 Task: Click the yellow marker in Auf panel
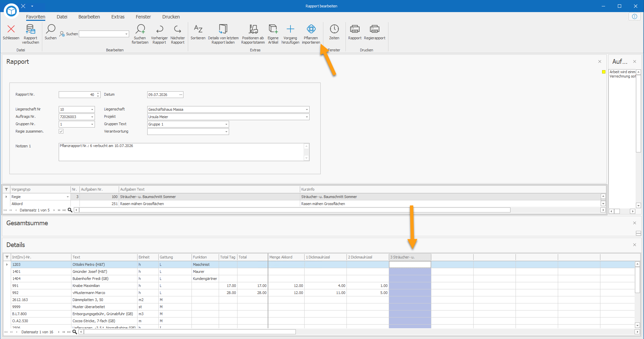pyautogui.click(x=604, y=72)
